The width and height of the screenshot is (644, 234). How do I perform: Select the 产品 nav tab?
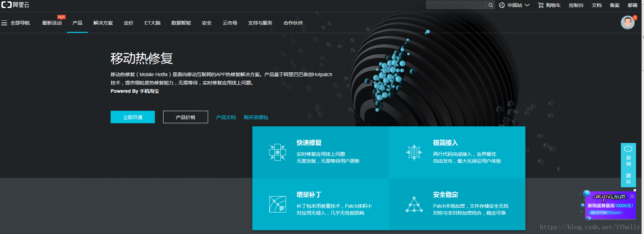(x=77, y=23)
